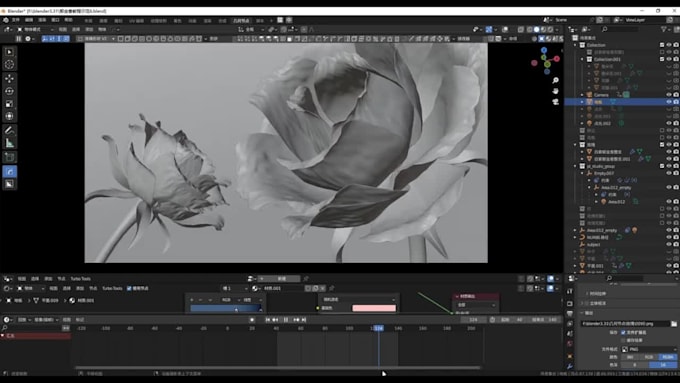Expand the Collection tree node
This screenshot has width=680, height=383.
(575, 45)
